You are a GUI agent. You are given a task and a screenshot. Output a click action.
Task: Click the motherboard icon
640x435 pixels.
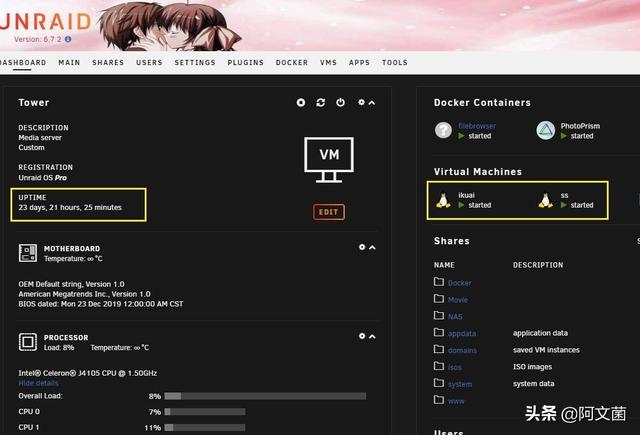[28, 253]
